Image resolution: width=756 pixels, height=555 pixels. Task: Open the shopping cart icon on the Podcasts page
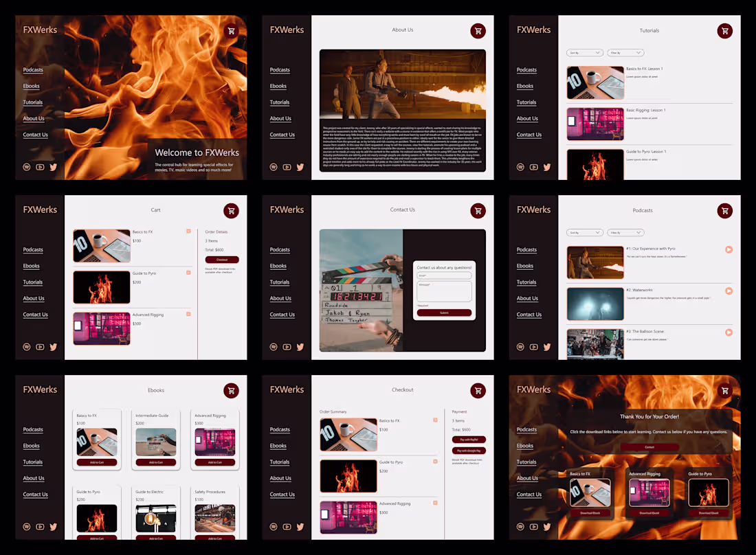click(724, 211)
